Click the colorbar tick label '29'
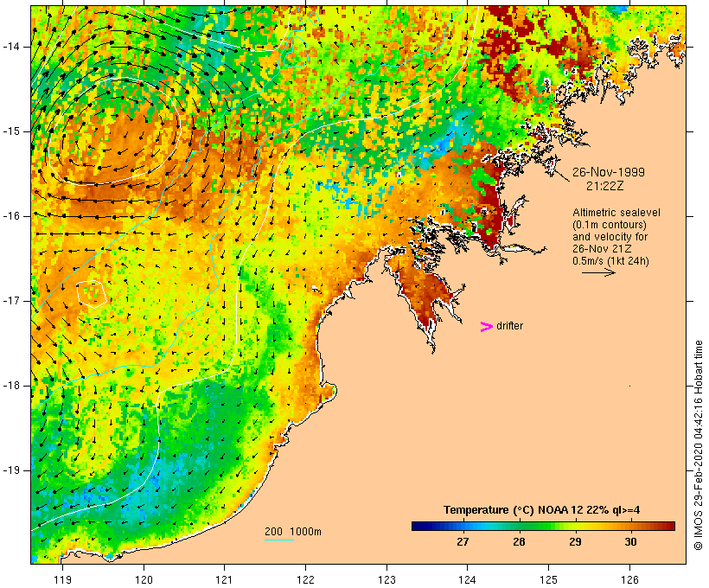The height and width of the screenshot is (588, 709). coord(575,541)
